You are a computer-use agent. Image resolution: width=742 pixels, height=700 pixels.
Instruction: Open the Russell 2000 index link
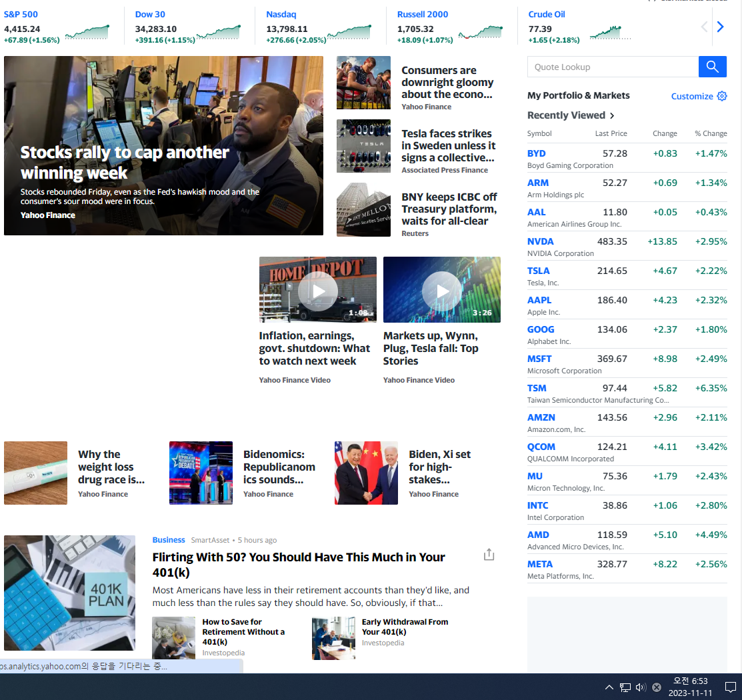[423, 14]
